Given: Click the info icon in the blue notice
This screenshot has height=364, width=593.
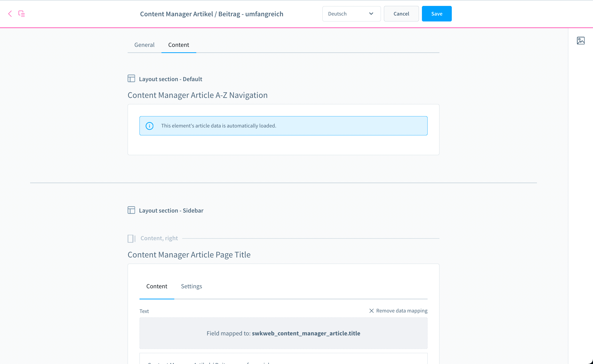Looking at the screenshot, I should (x=149, y=126).
